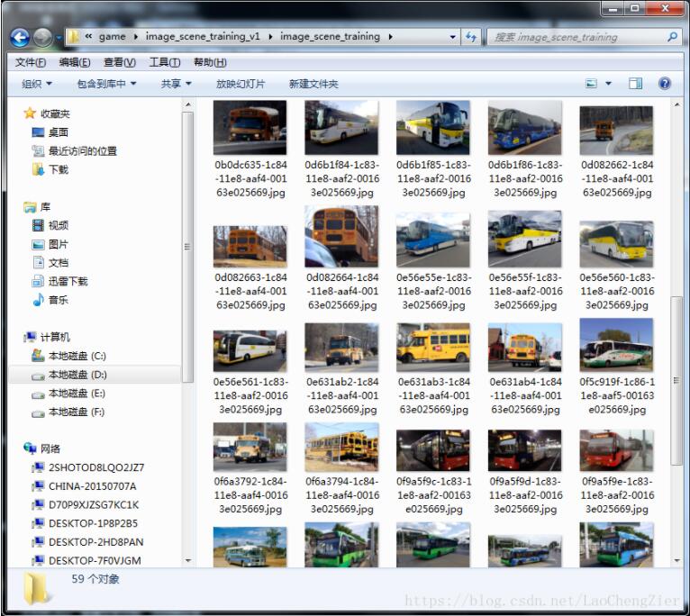Select 本地磁盘 (C:) drive
Image resolution: width=690 pixels, height=616 pixels.
click(68, 356)
